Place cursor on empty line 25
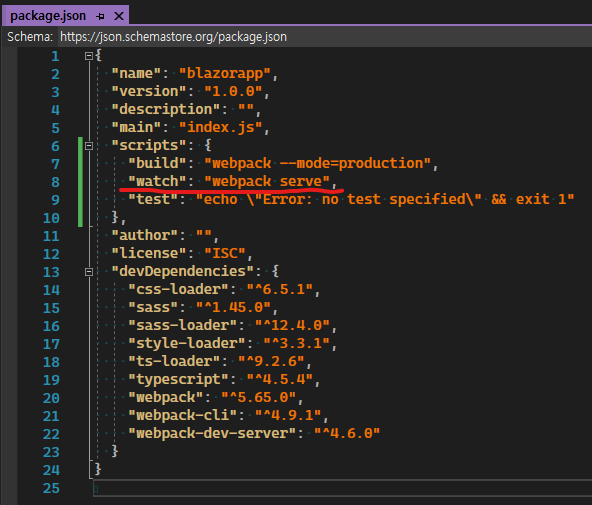The width and height of the screenshot is (592, 505). [342, 488]
